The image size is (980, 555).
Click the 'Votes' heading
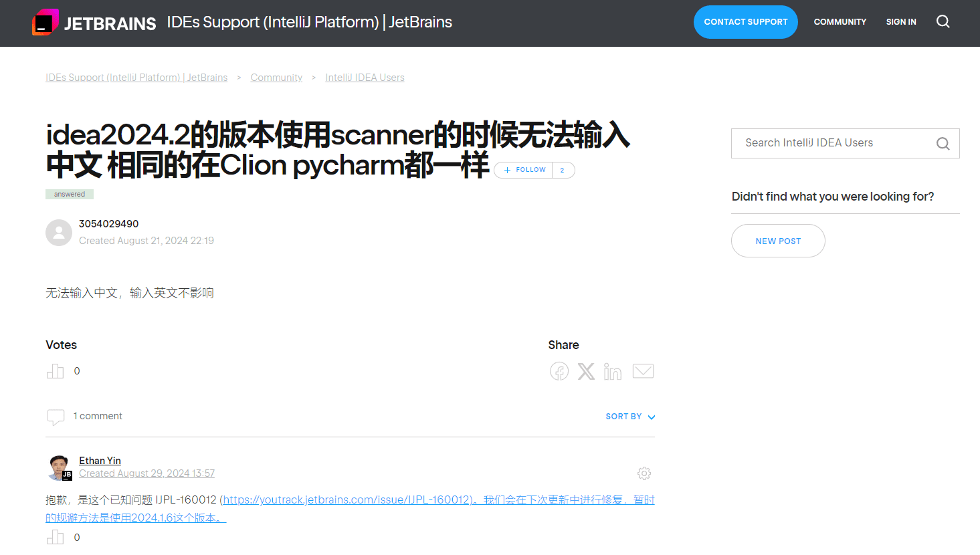point(62,345)
